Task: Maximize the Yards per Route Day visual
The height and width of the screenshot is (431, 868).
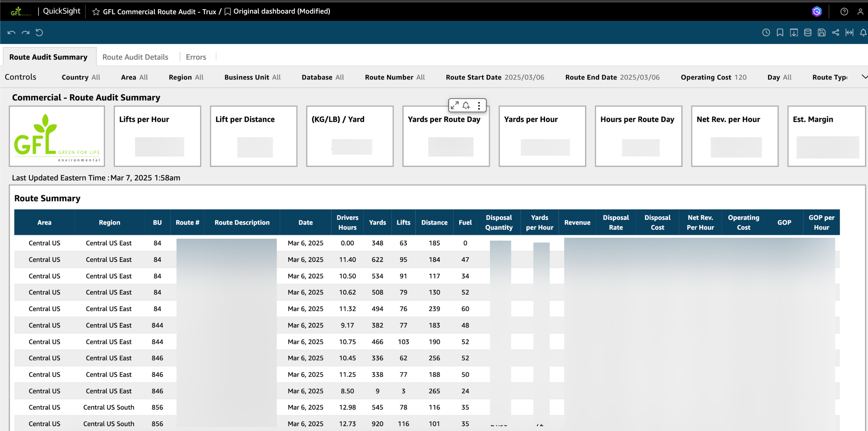Action: coord(454,106)
